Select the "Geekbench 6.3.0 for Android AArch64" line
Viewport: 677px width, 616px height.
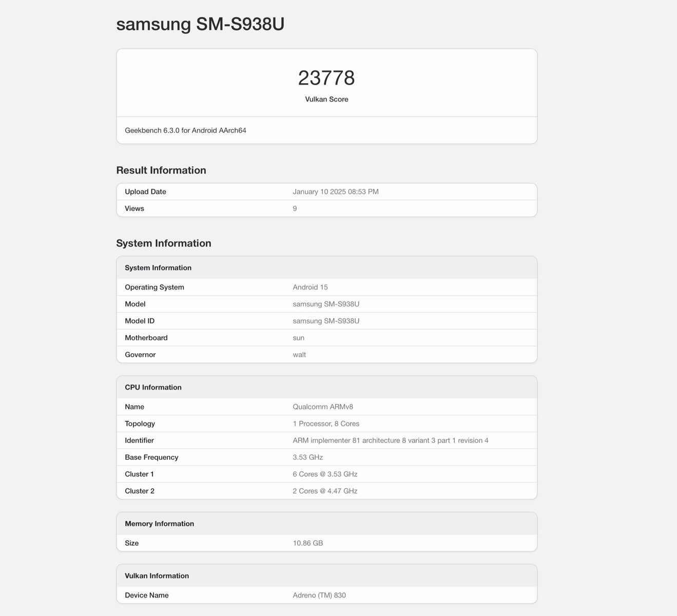tap(185, 130)
